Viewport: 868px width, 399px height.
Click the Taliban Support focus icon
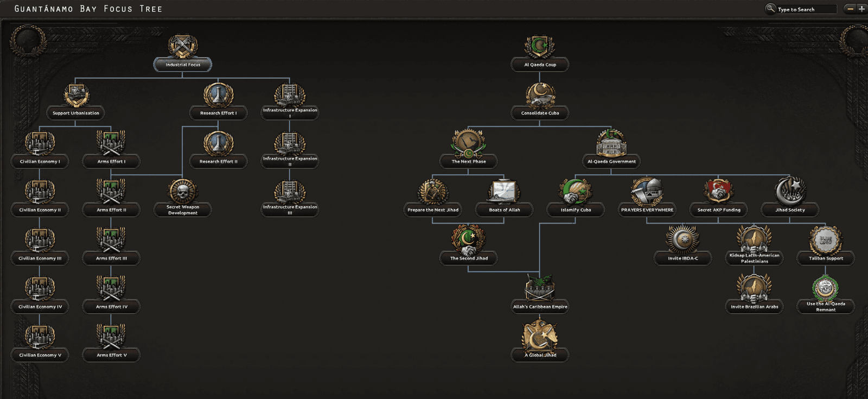826,240
